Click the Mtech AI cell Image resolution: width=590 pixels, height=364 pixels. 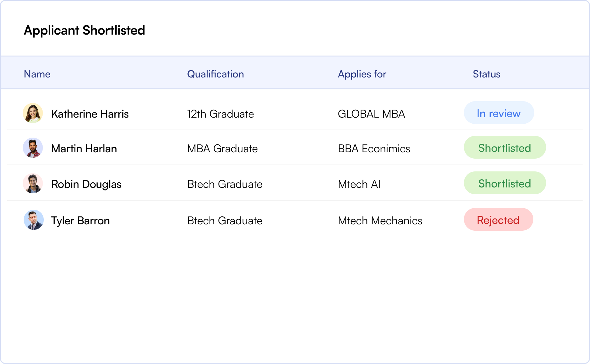(x=359, y=184)
